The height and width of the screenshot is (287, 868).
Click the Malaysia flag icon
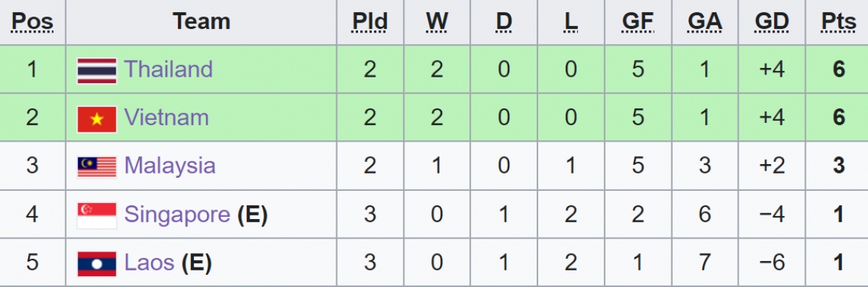(97, 167)
